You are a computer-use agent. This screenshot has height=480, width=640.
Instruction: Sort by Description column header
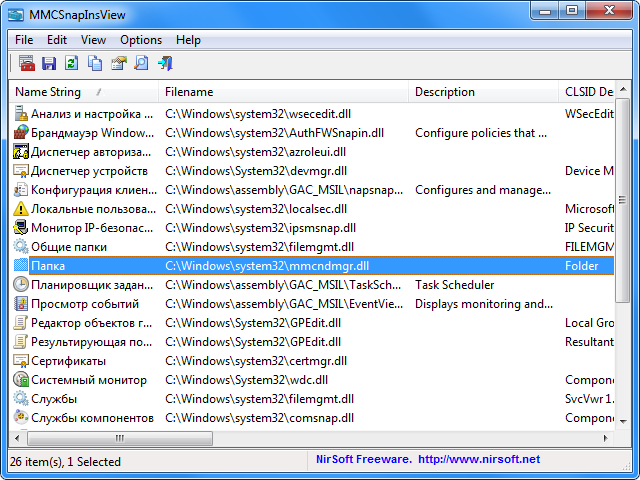click(483, 92)
